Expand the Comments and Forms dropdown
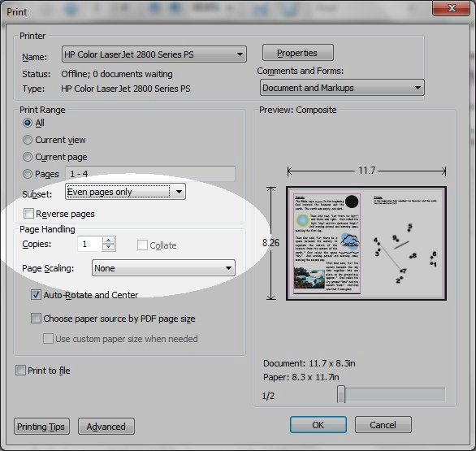The height and width of the screenshot is (451, 476). tap(342, 88)
